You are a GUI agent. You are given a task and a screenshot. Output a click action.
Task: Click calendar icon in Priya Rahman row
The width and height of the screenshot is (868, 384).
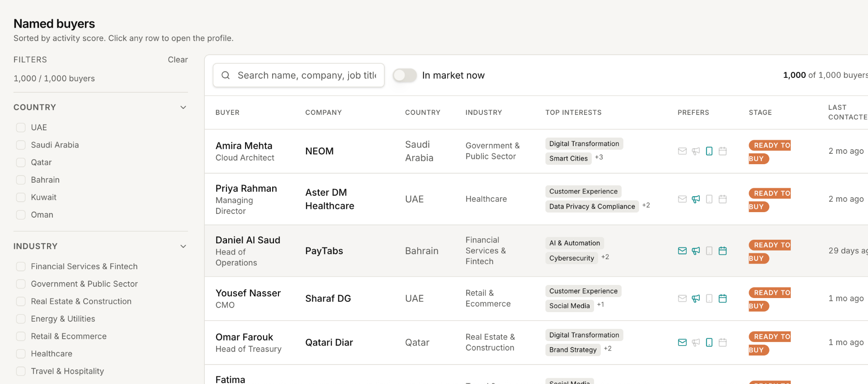723,199
